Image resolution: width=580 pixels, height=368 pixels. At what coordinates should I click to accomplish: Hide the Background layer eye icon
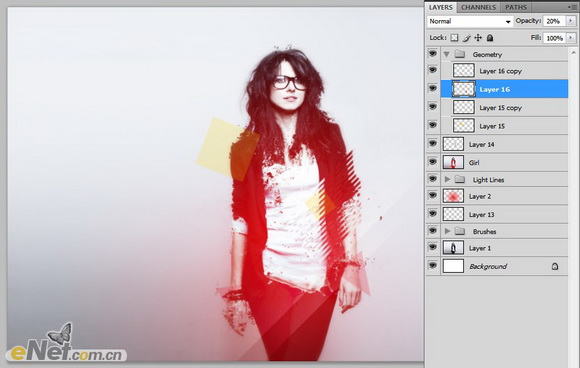click(x=433, y=265)
